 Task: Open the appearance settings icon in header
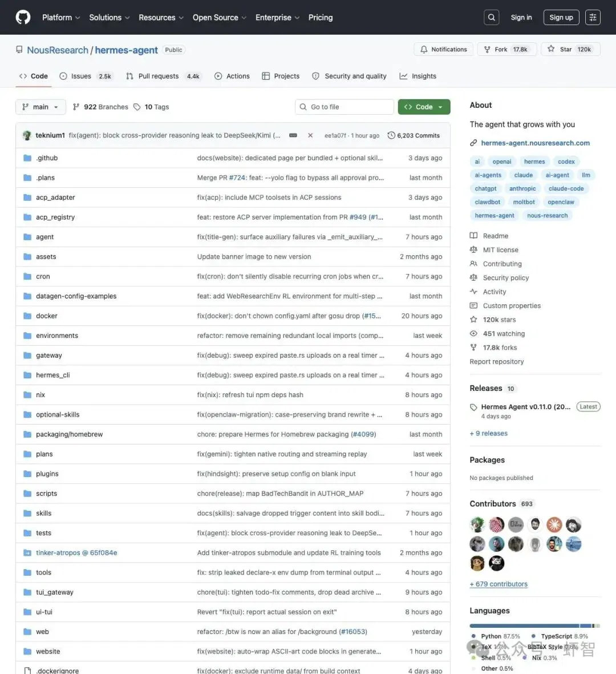point(593,17)
